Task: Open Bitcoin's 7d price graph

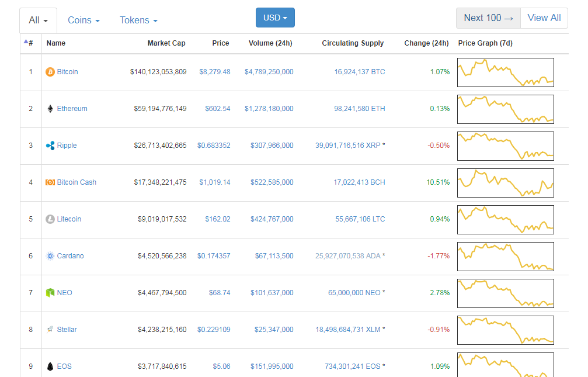Action: 506,72
